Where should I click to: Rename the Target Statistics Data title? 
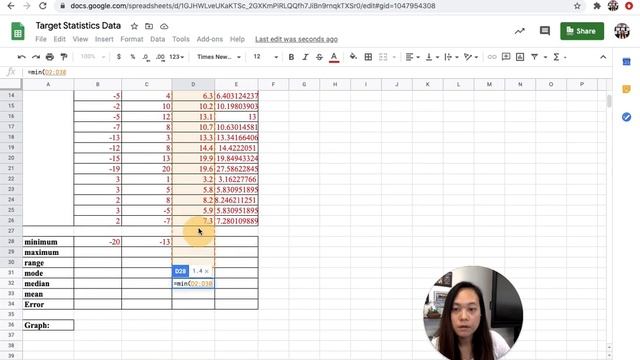[78, 26]
